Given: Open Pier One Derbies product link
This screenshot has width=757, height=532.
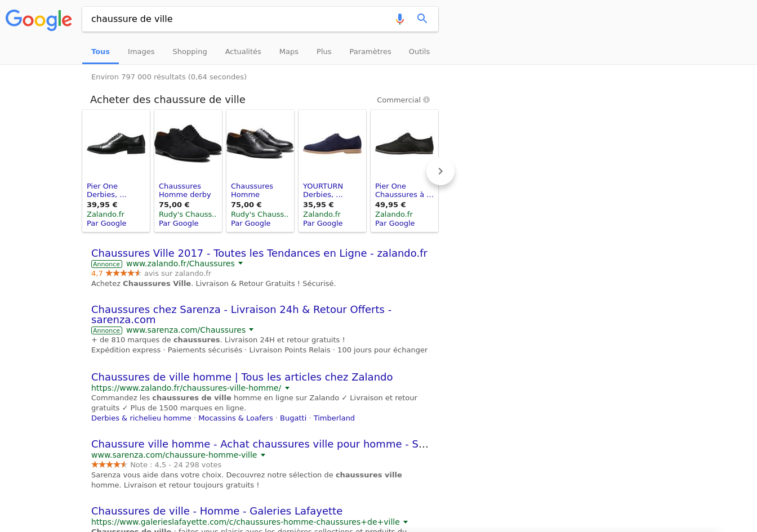Looking at the screenshot, I should click(106, 190).
